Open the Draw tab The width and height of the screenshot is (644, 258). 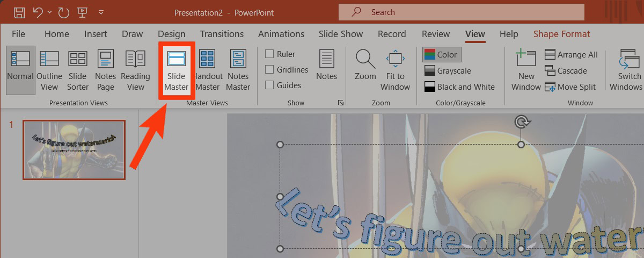tap(133, 34)
